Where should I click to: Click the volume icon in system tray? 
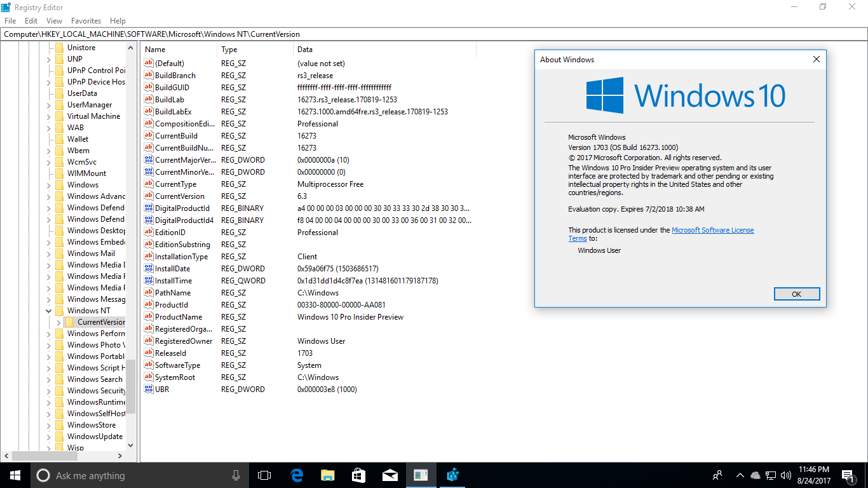pos(785,475)
